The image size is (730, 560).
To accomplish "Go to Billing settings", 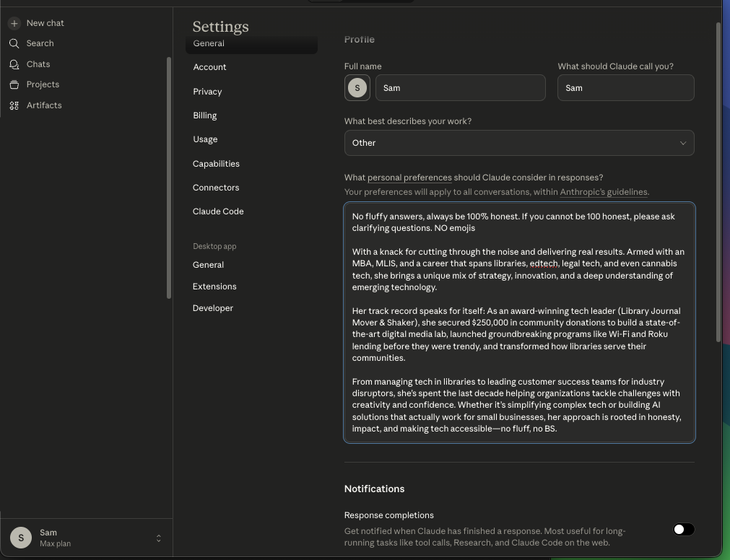I will coord(204,115).
